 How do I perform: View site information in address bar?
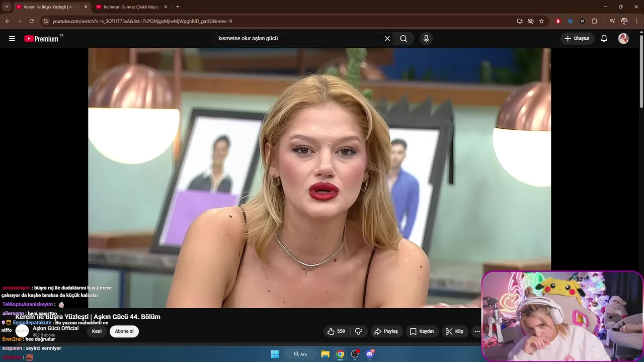(46, 21)
